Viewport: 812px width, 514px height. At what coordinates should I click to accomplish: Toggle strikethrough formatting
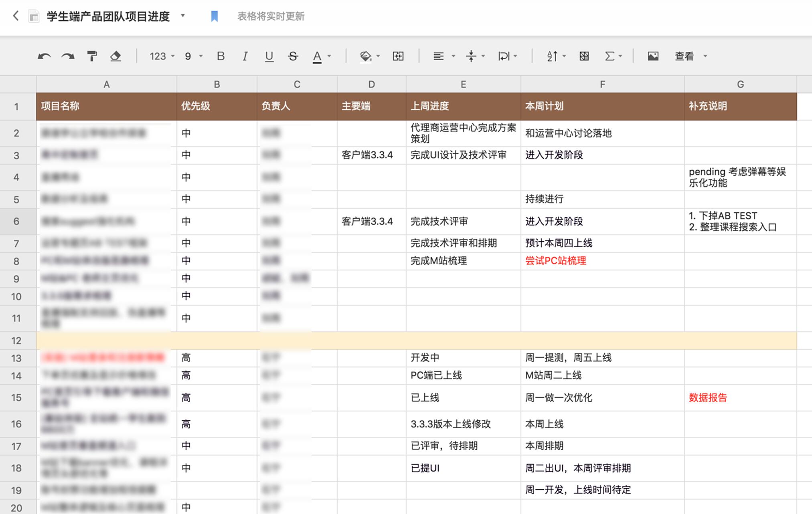coord(293,56)
